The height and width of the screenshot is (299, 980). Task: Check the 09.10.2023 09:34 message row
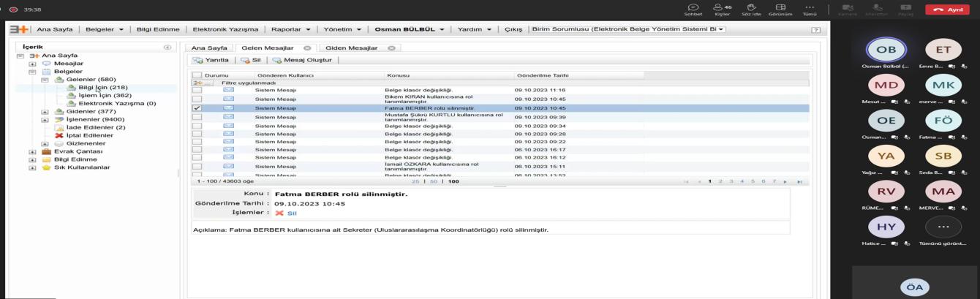click(x=197, y=126)
